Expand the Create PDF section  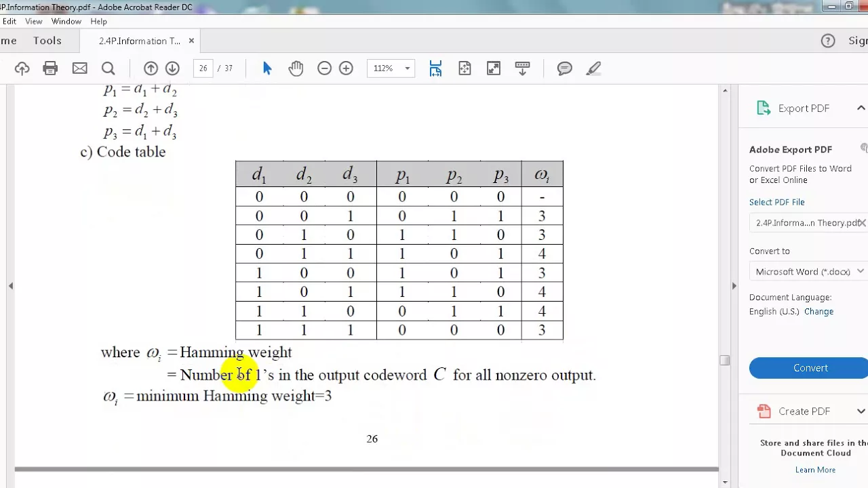[x=861, y=411]
